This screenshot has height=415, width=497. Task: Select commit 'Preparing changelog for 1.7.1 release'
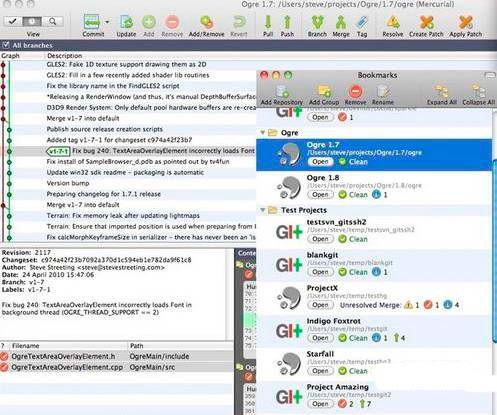click(128, 194)
